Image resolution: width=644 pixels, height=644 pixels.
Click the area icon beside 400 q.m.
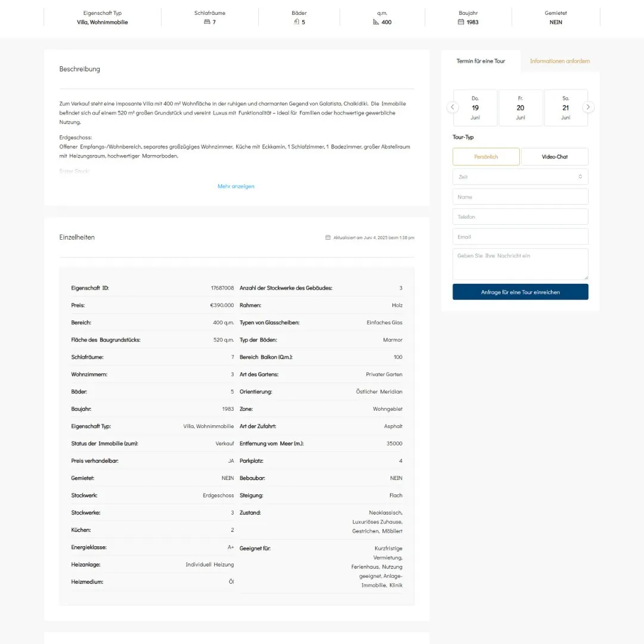[x=376, y=22]
